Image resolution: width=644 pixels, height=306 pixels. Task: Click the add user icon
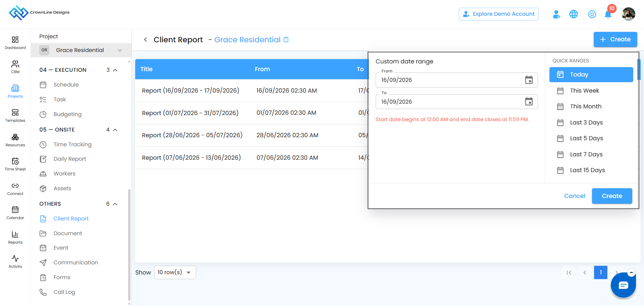[x=556, y=14]
